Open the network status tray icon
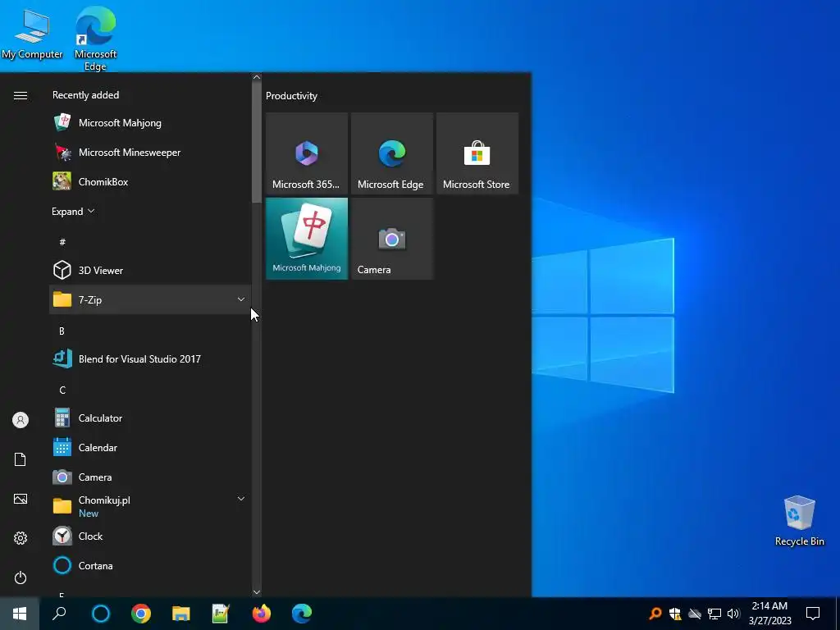The height and width of the screenshot is (630, 840). click(x=714, y=614)
